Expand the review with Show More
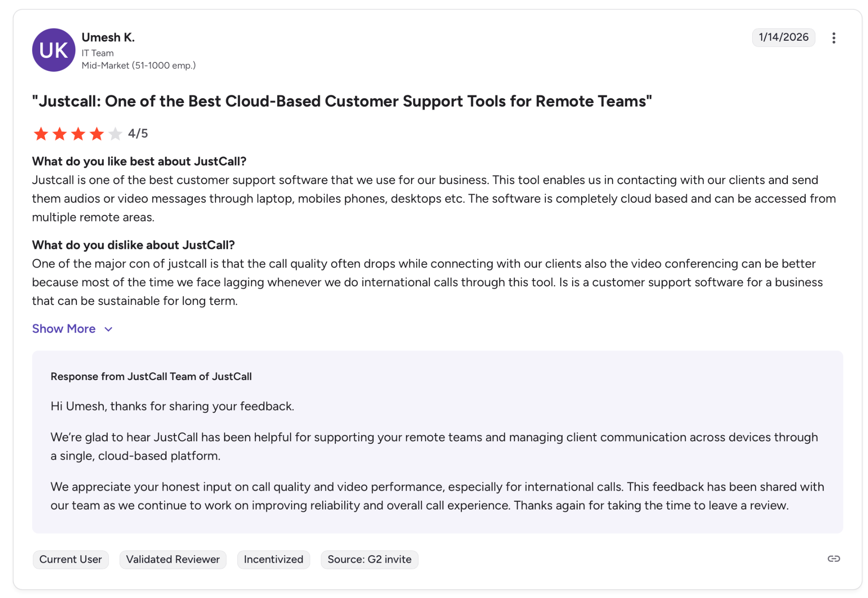868x598 pixels. (64, 329)
